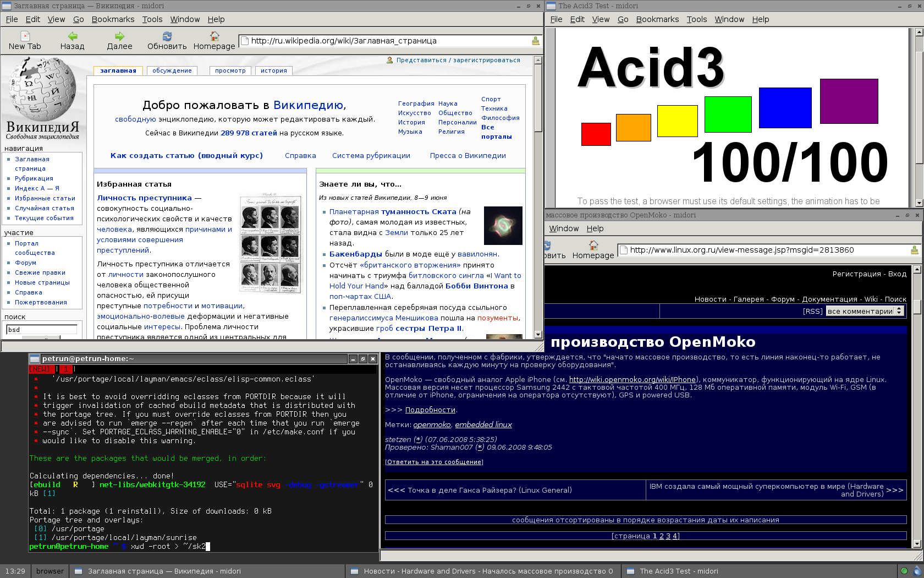
Task: Open the View menu in the Wikipedia window
Action: click(56, 19)
